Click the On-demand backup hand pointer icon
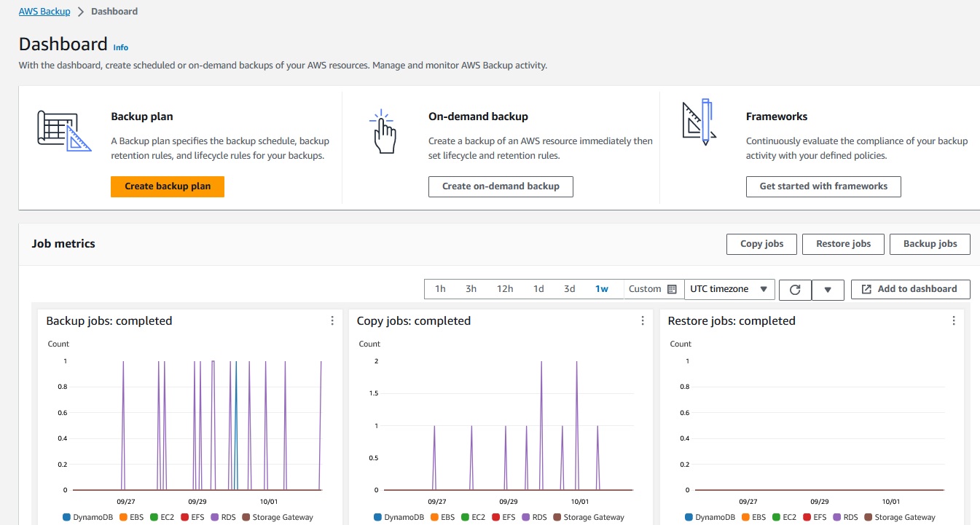This screenshot has height=525, width=980. [x=383, y=132]
